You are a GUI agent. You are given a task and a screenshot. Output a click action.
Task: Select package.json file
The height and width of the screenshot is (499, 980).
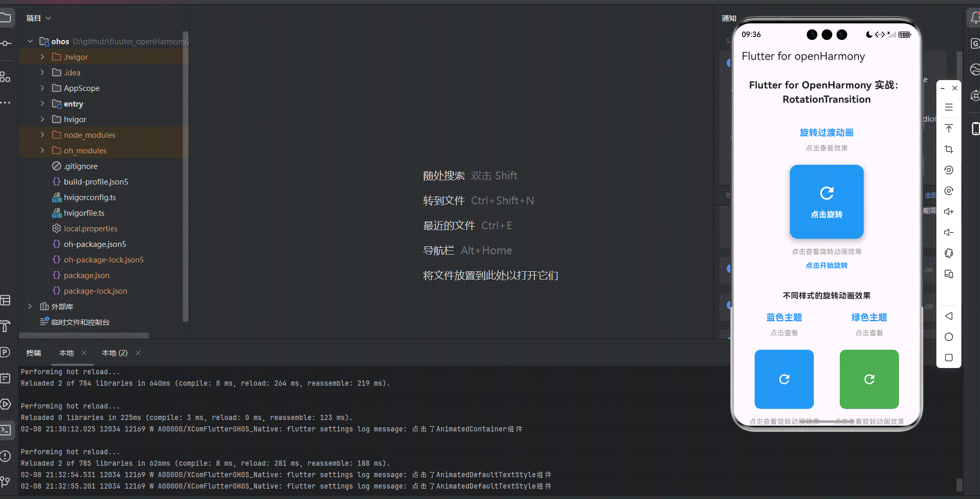pyautogui.click(x=86, y=275)
